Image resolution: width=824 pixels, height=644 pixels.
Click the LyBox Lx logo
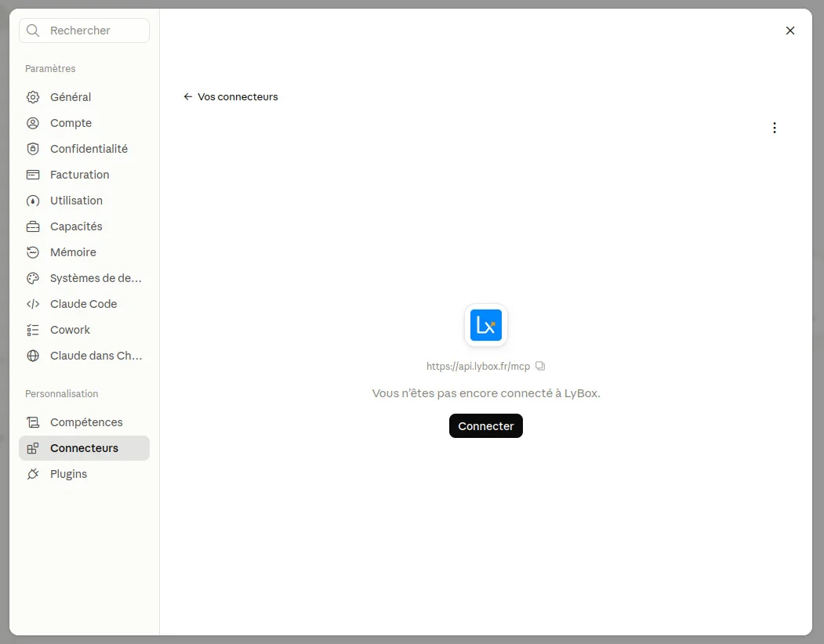point(486,325)
